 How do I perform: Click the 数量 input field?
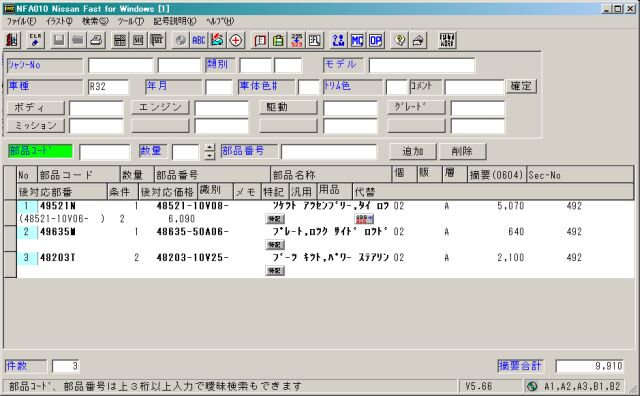pyautogui.click(x=186, y=152)
